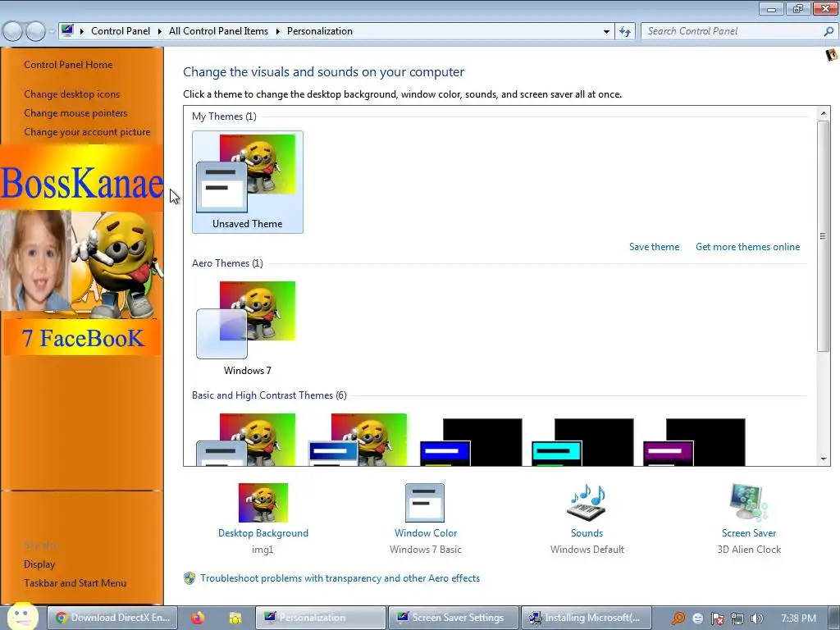
Task: Open address bar history dropdown
Action: (x=606, y=32)
